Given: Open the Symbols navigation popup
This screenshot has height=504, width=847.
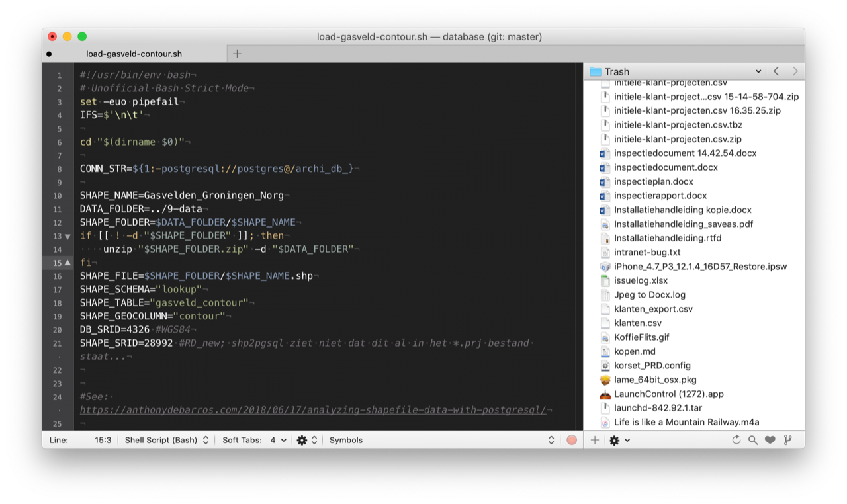Looking at the screenshot, I should coord(442,440).
